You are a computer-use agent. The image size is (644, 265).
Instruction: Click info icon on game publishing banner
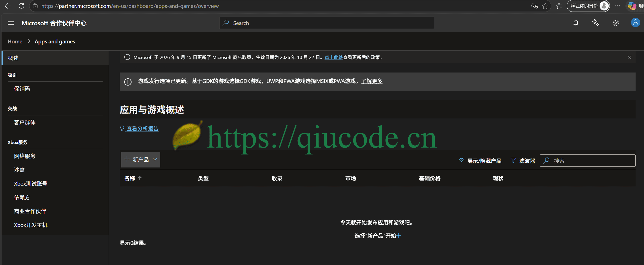(128, 82)
